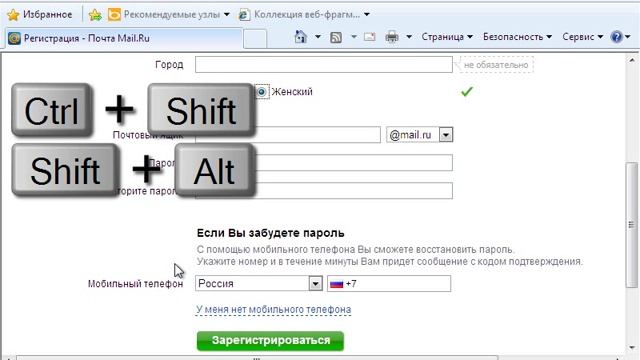Open the Сервис menu
This screenshot has width=640, height=360.
[x=582, y=37]
